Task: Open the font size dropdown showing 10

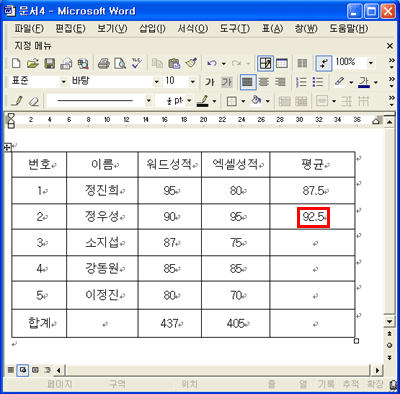Action: point(192,82)
